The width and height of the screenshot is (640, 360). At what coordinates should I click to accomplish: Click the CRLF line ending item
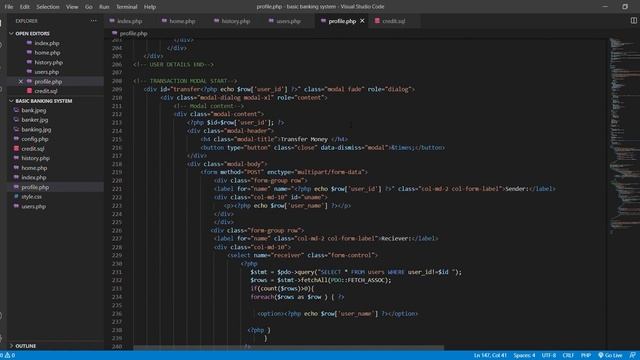point(568,355)
